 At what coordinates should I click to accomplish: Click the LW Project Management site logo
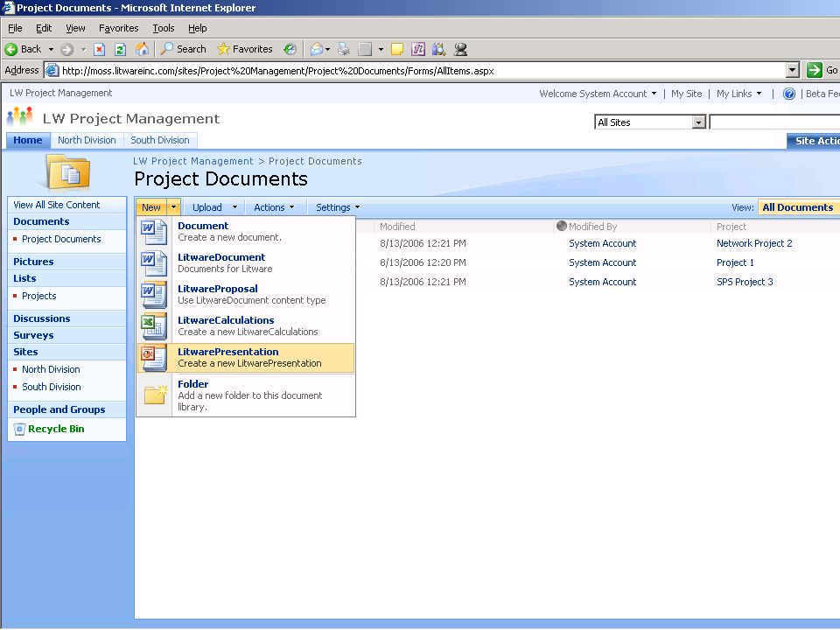(x=20, y=116)
